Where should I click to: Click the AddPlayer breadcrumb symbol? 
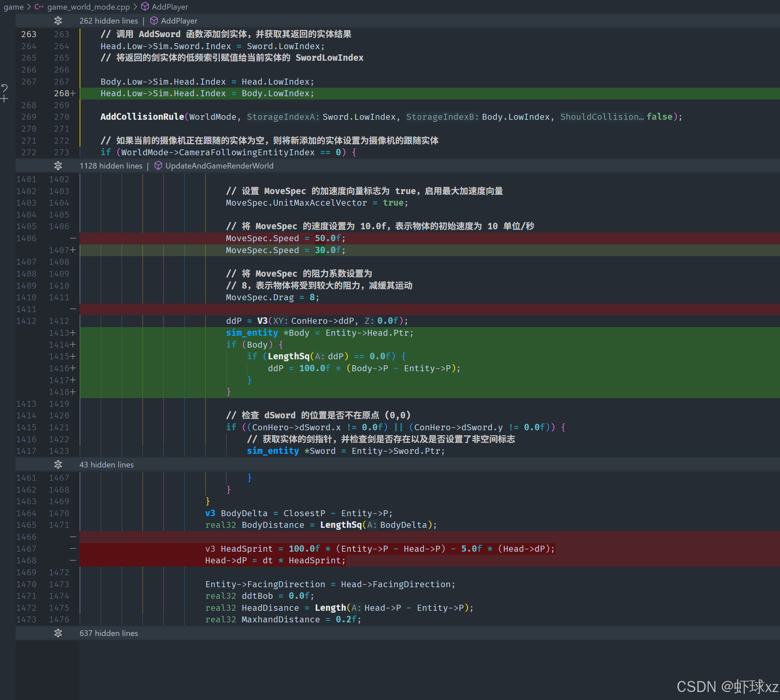pyautogui.click(x=170, y=7)
